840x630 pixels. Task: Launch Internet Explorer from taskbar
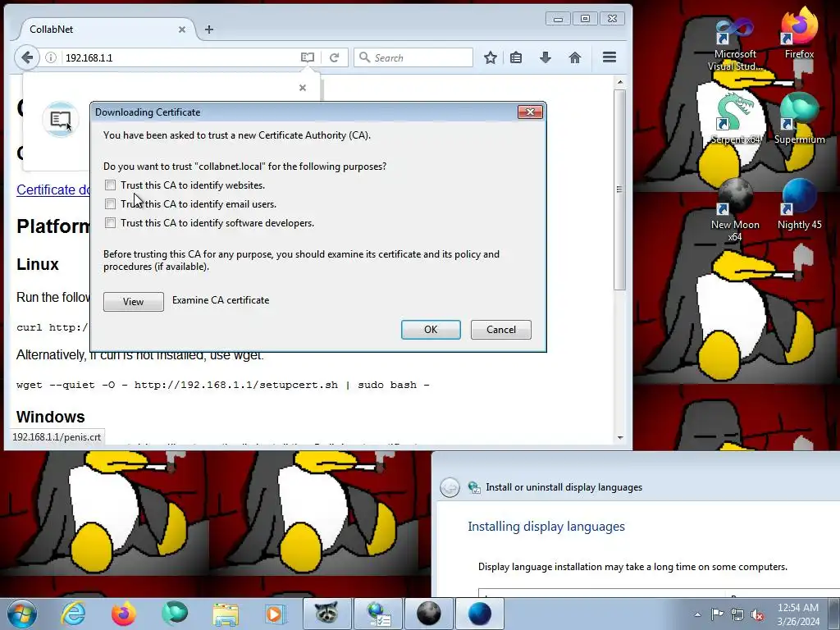[73, 614]
